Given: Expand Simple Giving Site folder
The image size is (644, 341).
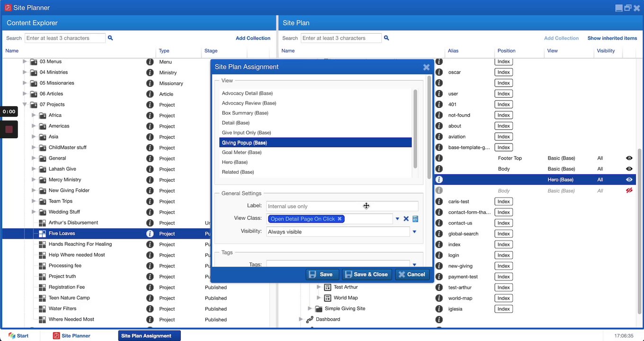Looking at the screenshot, I should (310, 308).
